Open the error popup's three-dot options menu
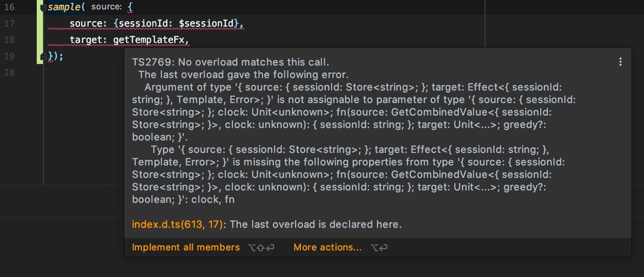Screen dimensions: 644x277 click(x=620, y=62)
